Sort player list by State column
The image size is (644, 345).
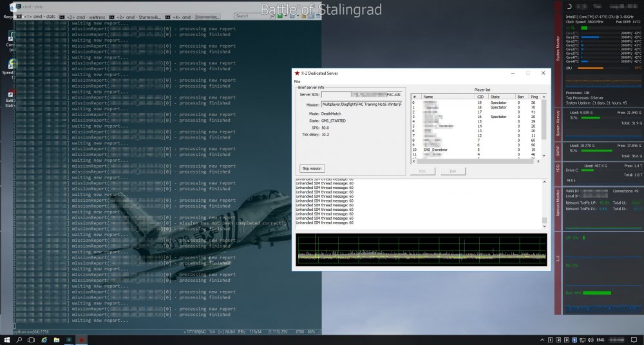pos(502,97)
